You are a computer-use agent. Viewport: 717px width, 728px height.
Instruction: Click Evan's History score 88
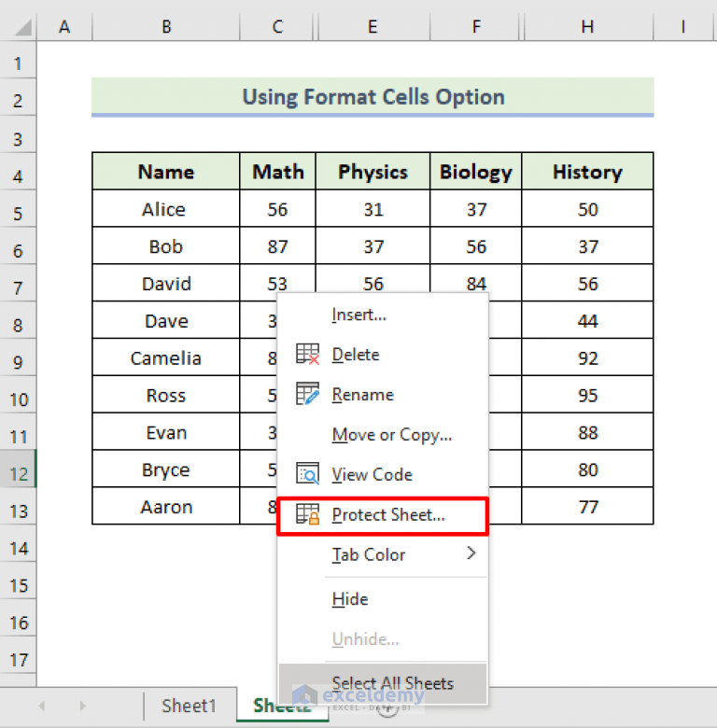(x=587, y=432)
